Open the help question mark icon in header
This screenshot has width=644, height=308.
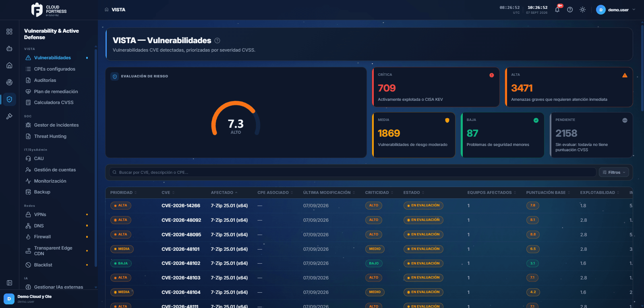coord(570,10)
